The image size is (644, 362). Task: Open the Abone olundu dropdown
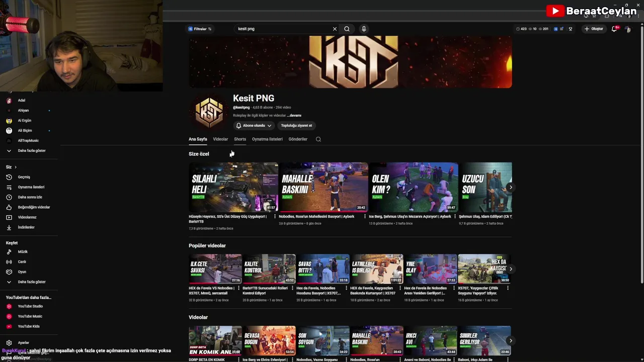coord(254,126)
